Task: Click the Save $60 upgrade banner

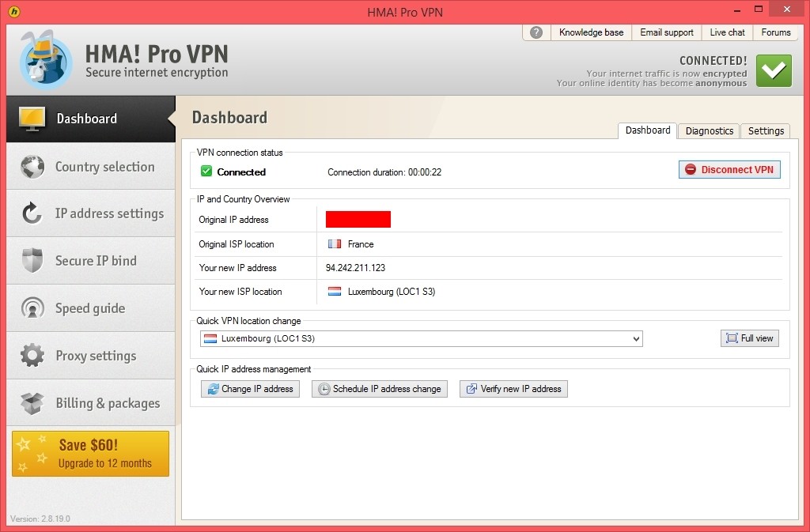Action: pyautogui.click(x=90, y=454)
